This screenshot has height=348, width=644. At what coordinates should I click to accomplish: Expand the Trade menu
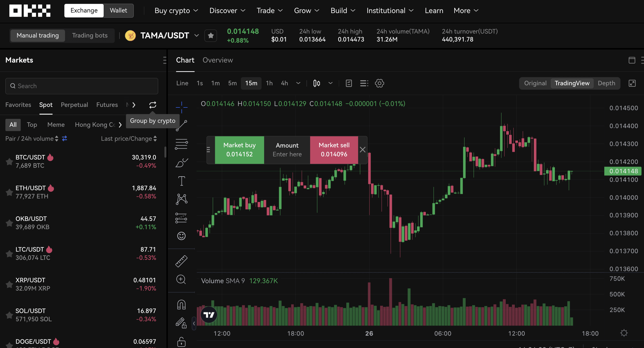[x=270, y=11]
